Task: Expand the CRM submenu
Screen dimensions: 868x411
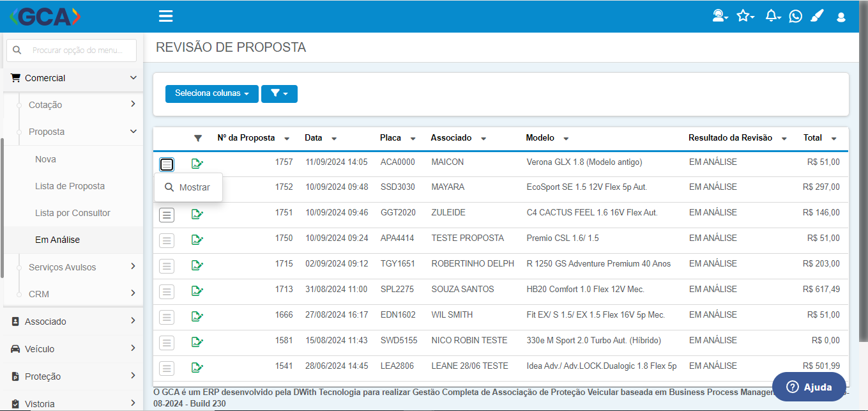Action: point(72,294)
